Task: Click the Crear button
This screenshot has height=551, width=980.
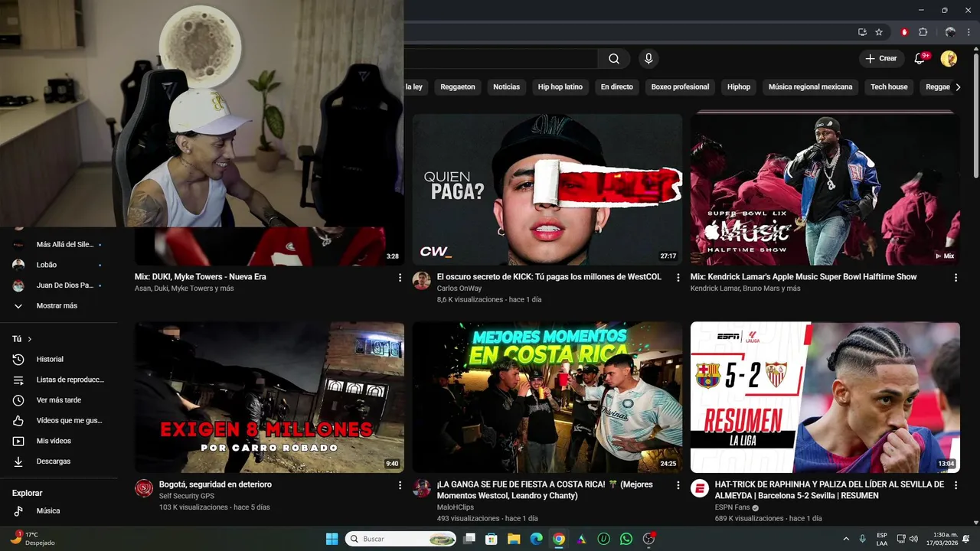Action: [880, 59]
